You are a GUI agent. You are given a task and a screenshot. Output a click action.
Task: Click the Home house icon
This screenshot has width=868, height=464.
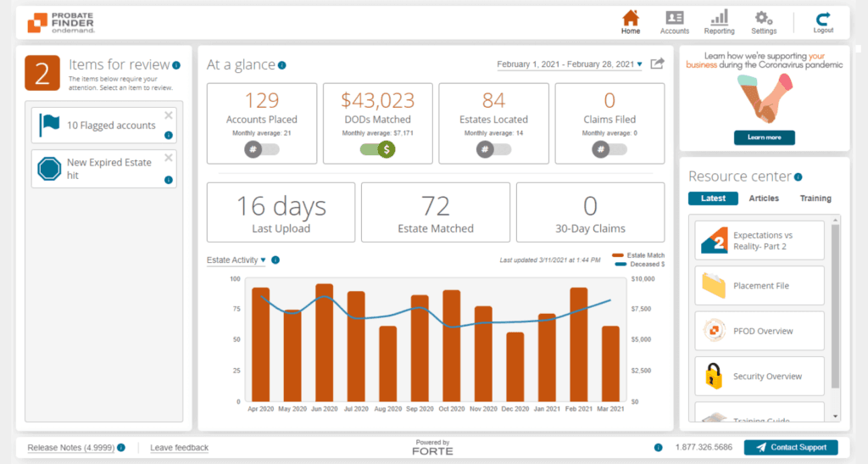click(631, 18)
